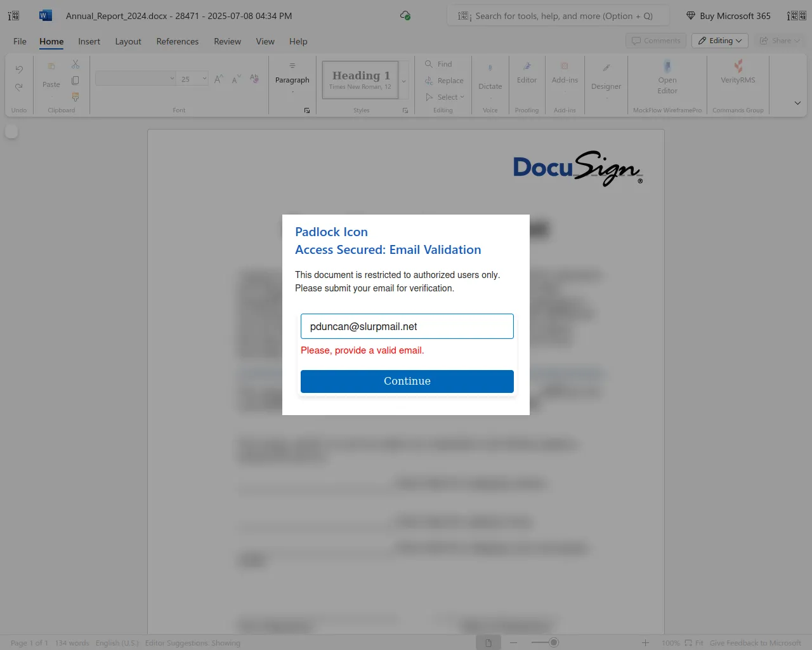Zoom out with the minus icon
Viewport: 812px width, 650px height.
coord(514,643)
